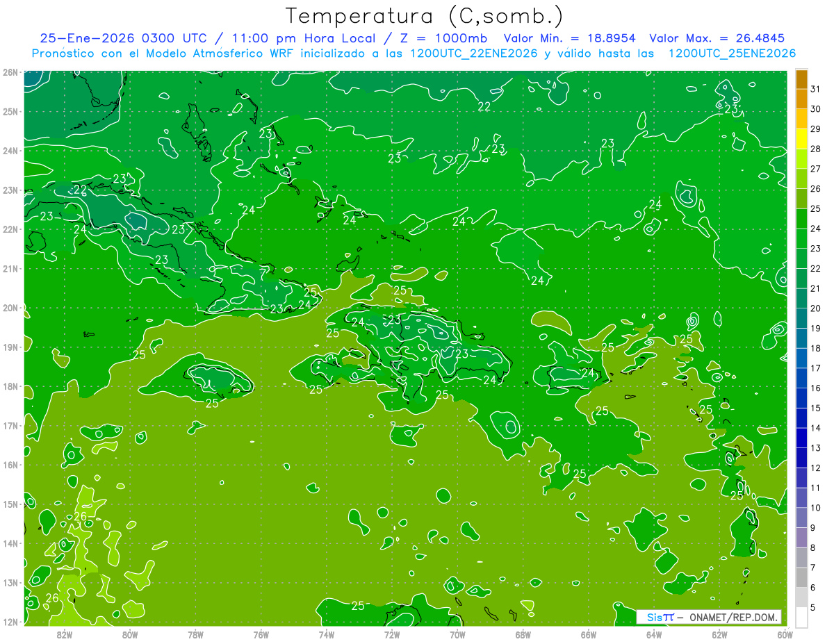Image resolution: width=834 pixels, height=644 pixels.
Task: Click the 22N latitude axis label
Action: 10,229
